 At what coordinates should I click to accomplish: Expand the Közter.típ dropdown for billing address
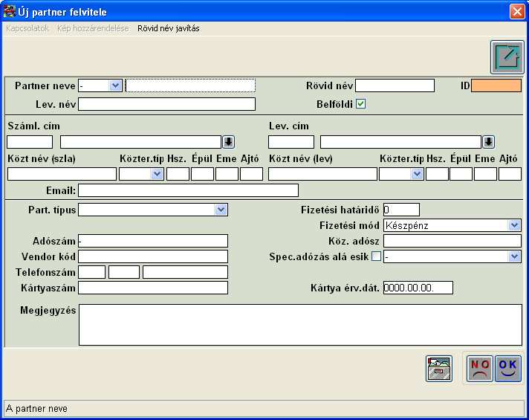click(x=157, y=174)
